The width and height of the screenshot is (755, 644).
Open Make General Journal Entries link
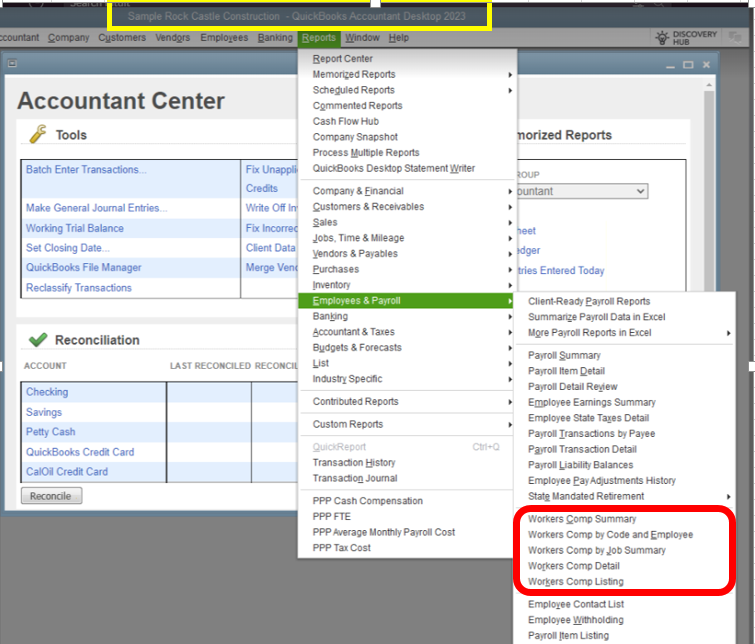[97, 208]
